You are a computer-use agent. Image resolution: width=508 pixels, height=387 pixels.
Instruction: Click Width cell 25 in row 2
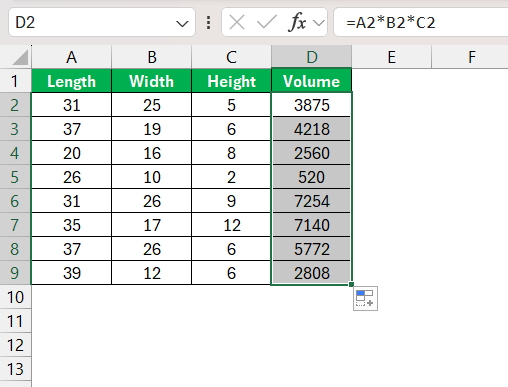pyautogui.click(x=152, y=105)
